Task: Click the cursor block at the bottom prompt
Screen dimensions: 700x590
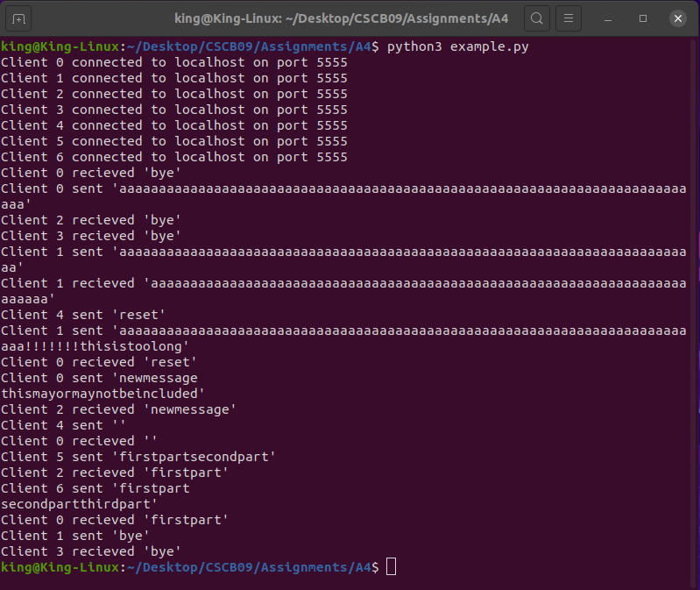Action: [391, 567]
